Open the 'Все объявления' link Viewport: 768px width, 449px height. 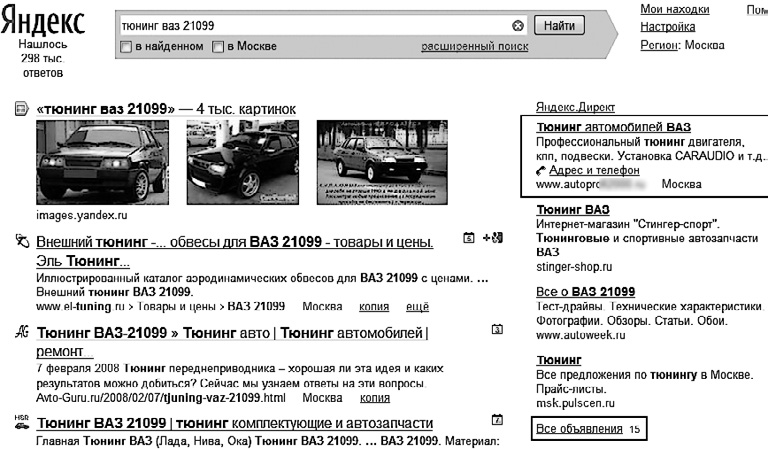579,429
